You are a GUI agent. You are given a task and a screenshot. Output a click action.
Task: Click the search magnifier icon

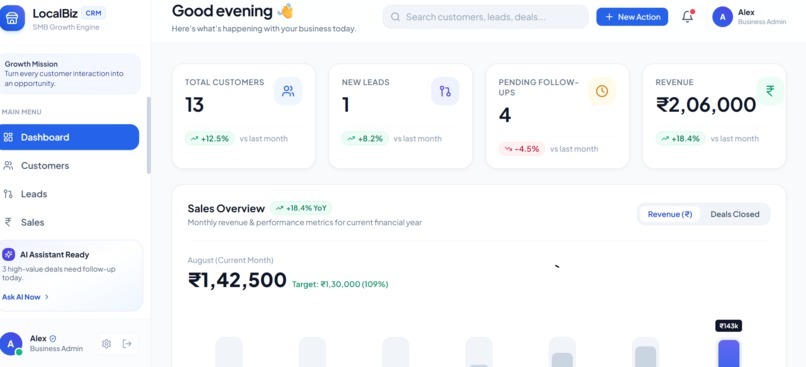tap(395, 17)
